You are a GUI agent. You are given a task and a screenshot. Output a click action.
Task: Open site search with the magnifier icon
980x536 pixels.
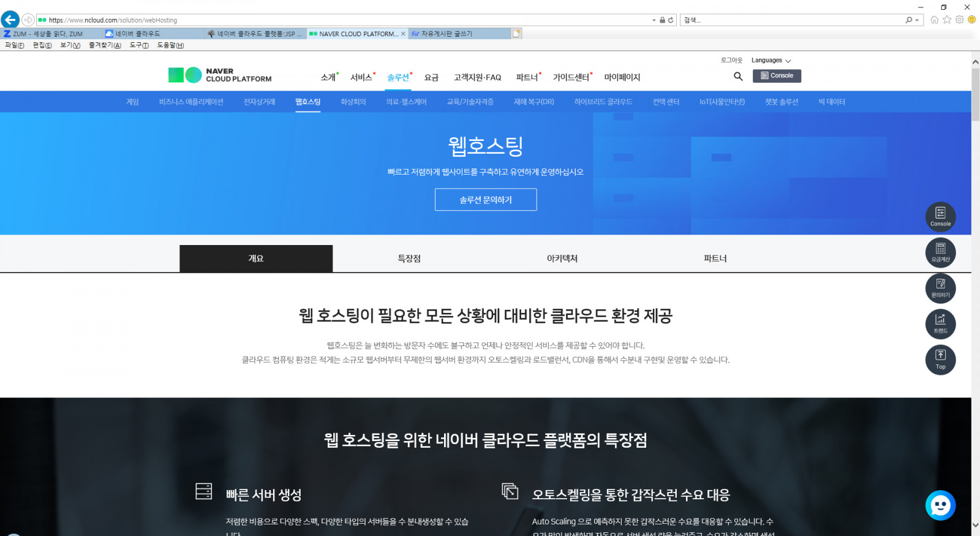(x=738, y=76)
